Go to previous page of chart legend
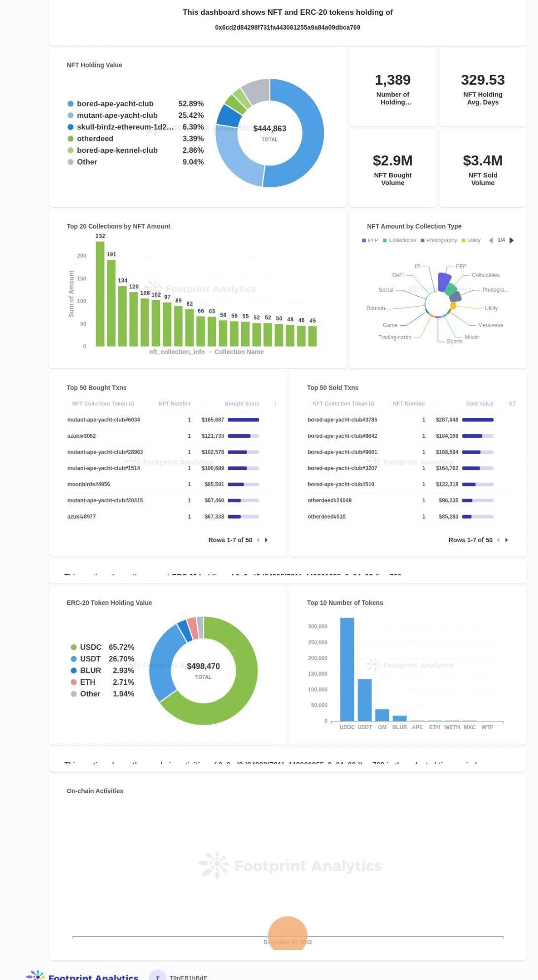Screen dimensions: 538x980 click(491, 241)
